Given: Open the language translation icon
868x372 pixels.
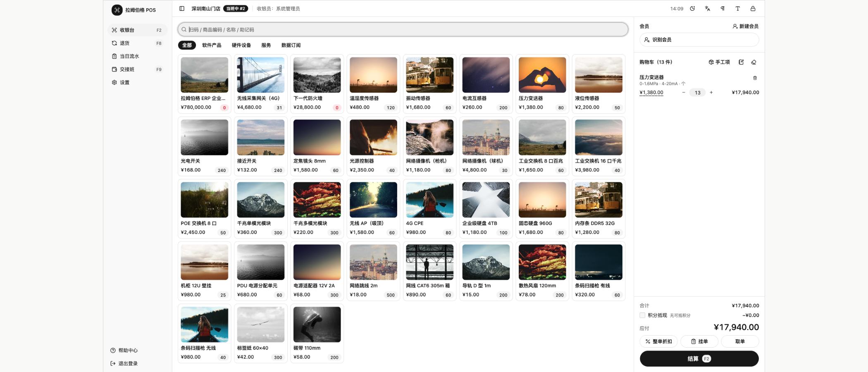Looking at the screenshot, I should click(708, 9).
